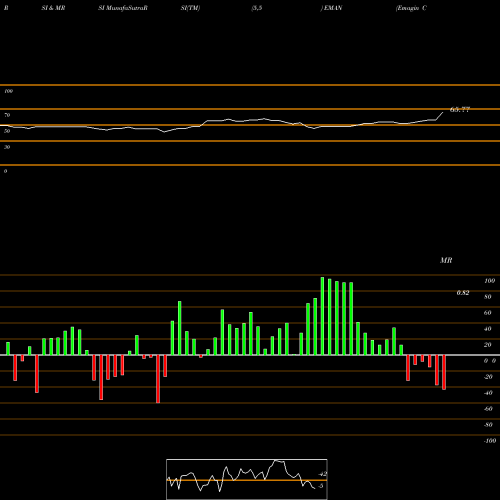500x500 pixels.
Task: Click the MR axis label -100
Action: coord(490,441)
